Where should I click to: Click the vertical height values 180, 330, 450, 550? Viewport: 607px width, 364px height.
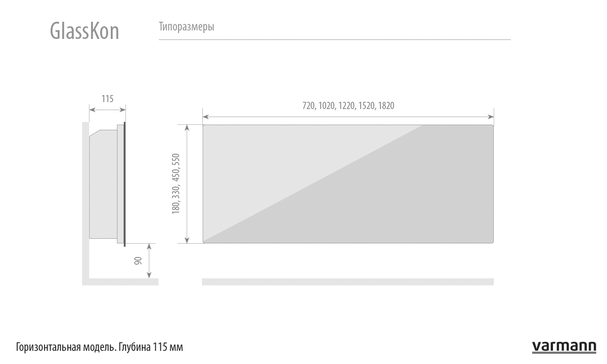click(x=176, y=183)
